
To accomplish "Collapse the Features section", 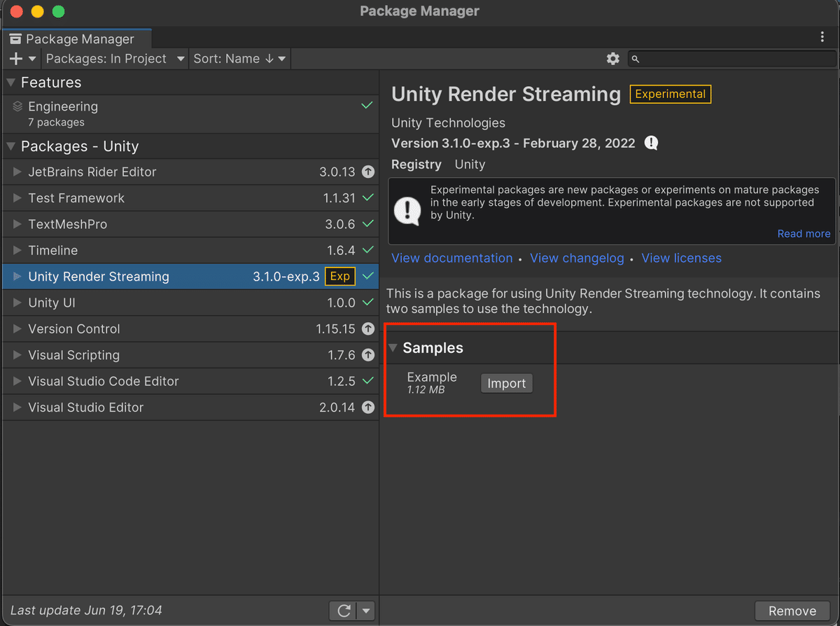I will pos(10,83).
